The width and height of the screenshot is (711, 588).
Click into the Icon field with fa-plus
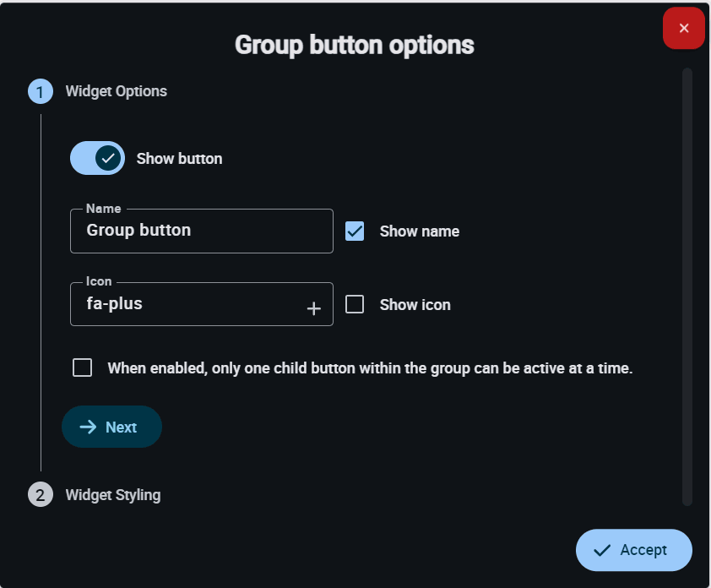(x=186, y=304)
